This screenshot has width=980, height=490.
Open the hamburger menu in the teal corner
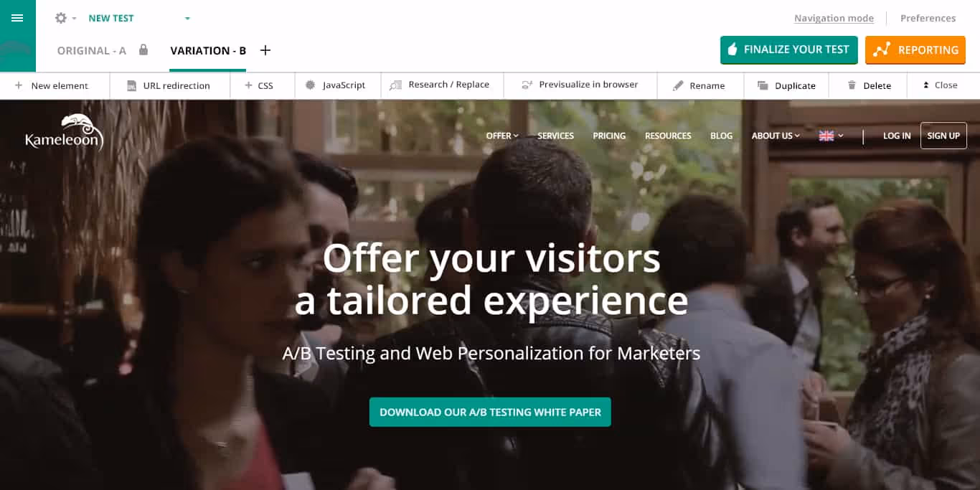pos(17,18)
